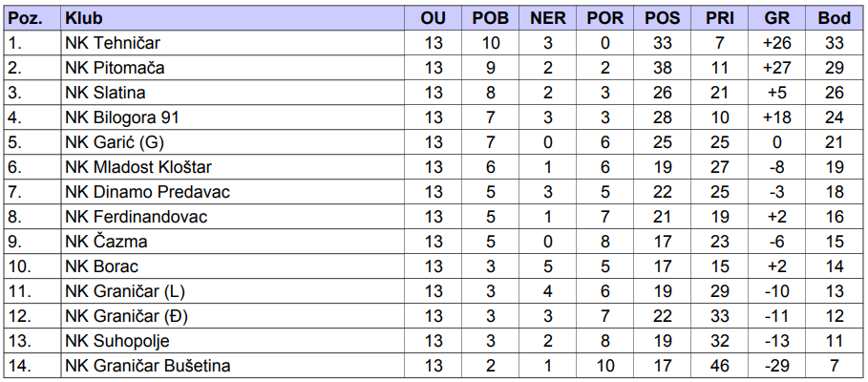
Task: Select the NK Slatina cell
Action: pos(106,93)
